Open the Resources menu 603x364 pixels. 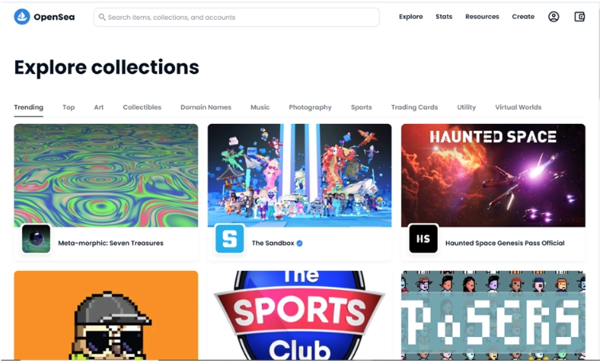pyautogui.click(x=482, y=17)
